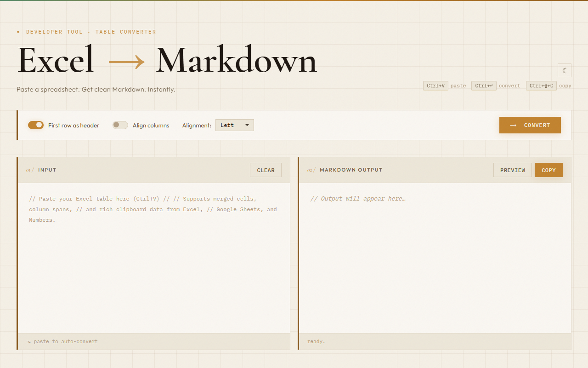This screenshot has width=588, height=368.
Task: Click the Convert button
Action: [530, 125]
